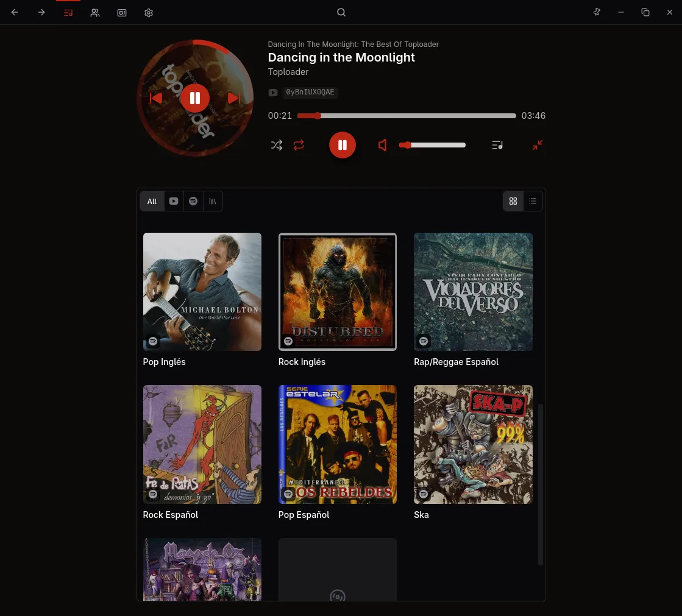Filter playlists by Spotify source

(193, 201)
